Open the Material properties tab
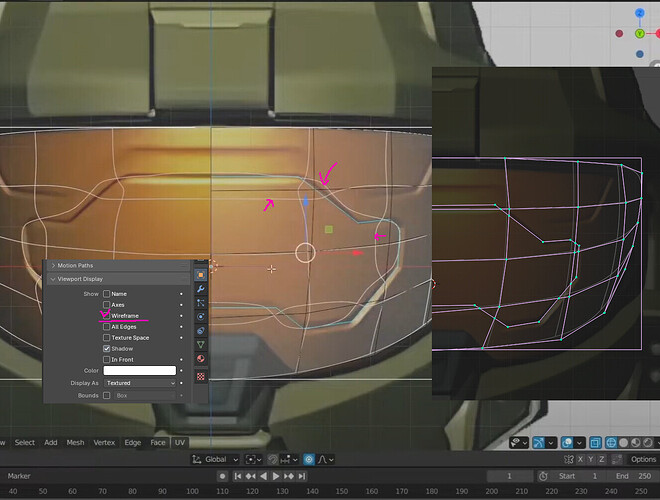Viewport: 660px width, 500px height. coord(201,359)
